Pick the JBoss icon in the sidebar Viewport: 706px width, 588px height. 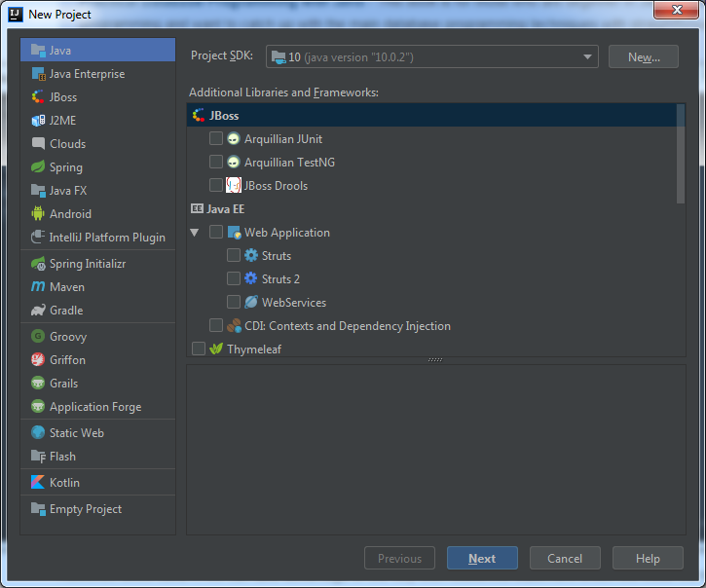coord(38,97)
